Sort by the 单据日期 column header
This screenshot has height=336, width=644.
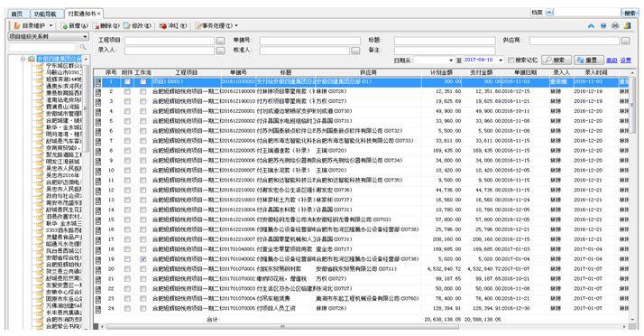(526, 72)
